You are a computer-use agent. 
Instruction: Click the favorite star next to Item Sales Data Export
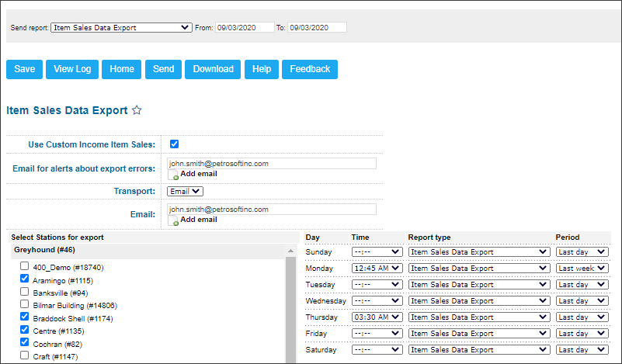[137, 110]
